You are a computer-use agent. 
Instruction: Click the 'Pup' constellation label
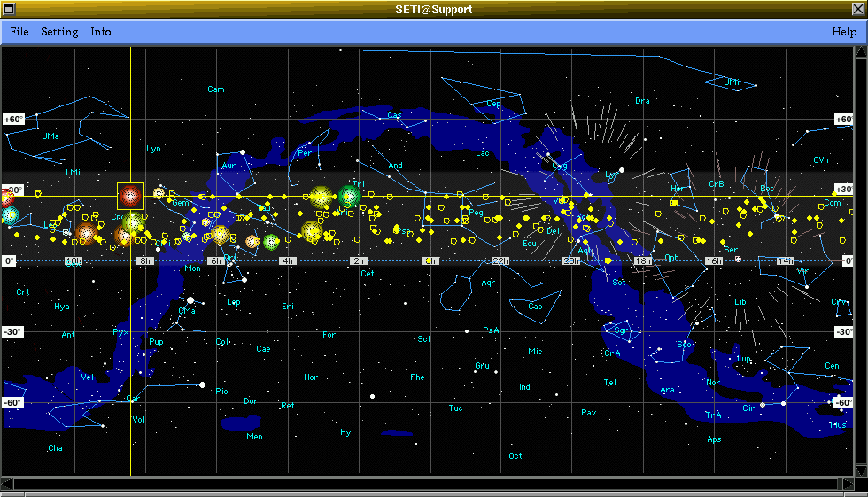[x=156, y=342]
